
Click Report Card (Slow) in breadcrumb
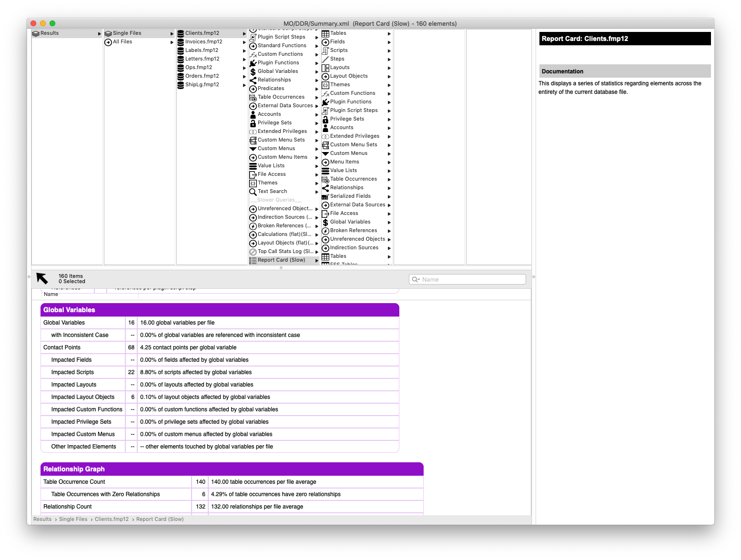(160, 519)
